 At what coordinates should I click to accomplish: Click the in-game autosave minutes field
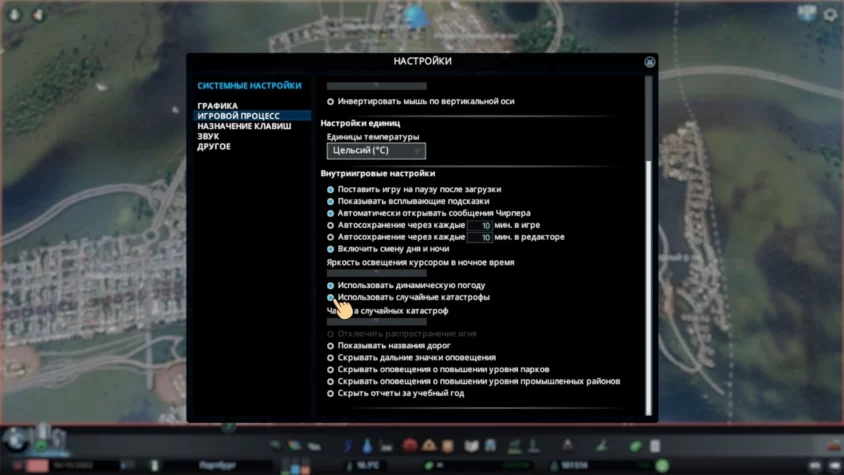(479, 226)
